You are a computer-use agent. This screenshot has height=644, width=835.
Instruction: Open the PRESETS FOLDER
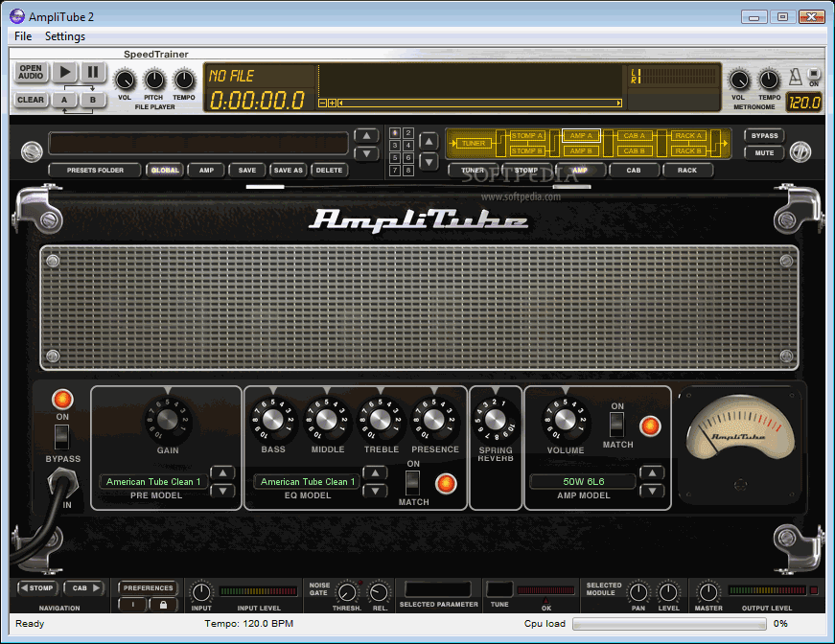pos(95,171)
